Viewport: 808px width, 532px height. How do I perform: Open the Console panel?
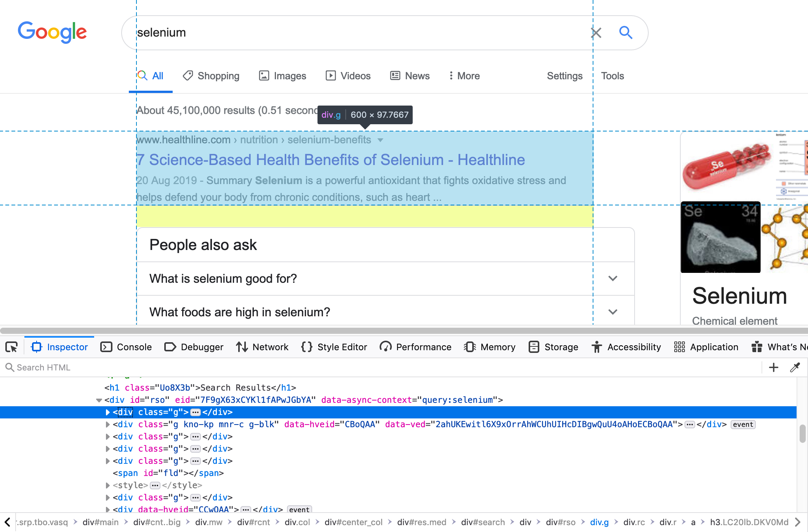pyautogui.click(x=126, y=347)
